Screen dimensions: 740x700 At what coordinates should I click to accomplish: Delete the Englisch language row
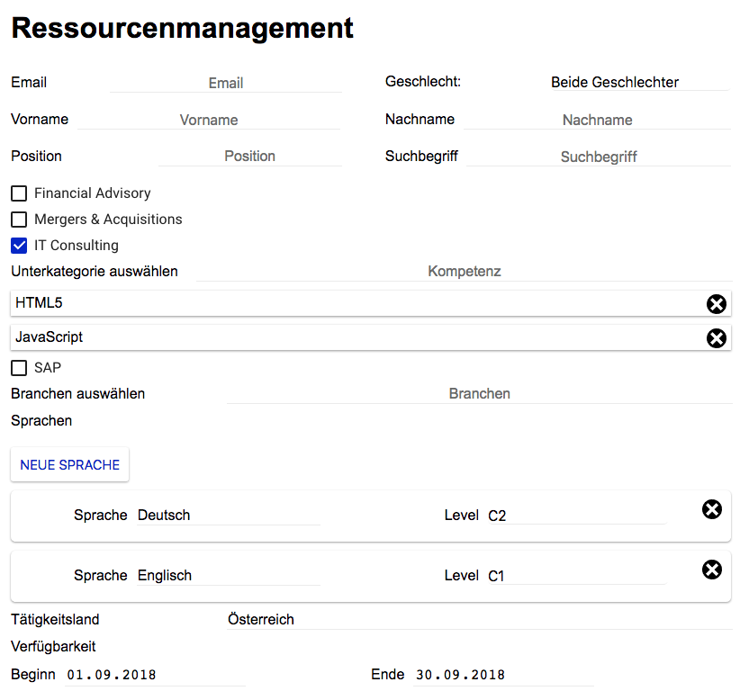tap(711, 570)
